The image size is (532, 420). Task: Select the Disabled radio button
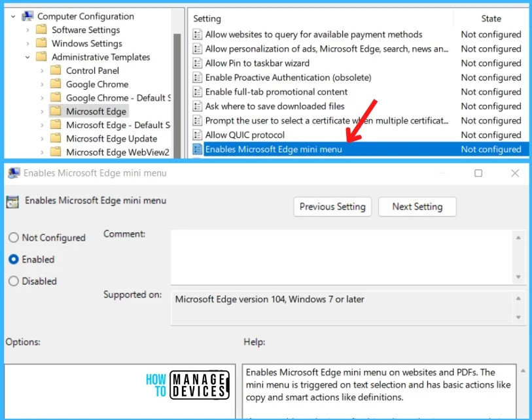click(14, 281)
